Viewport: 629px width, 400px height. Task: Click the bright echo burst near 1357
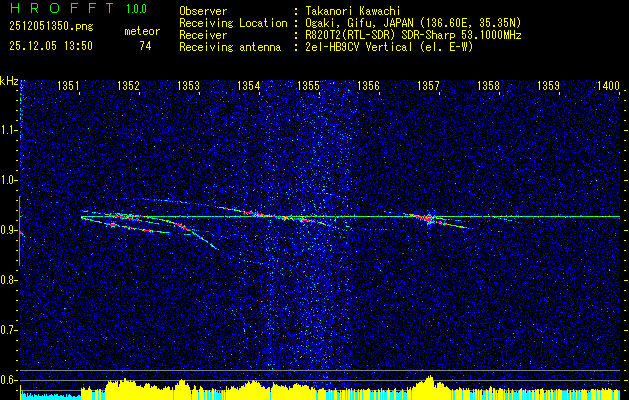(429, 218)
